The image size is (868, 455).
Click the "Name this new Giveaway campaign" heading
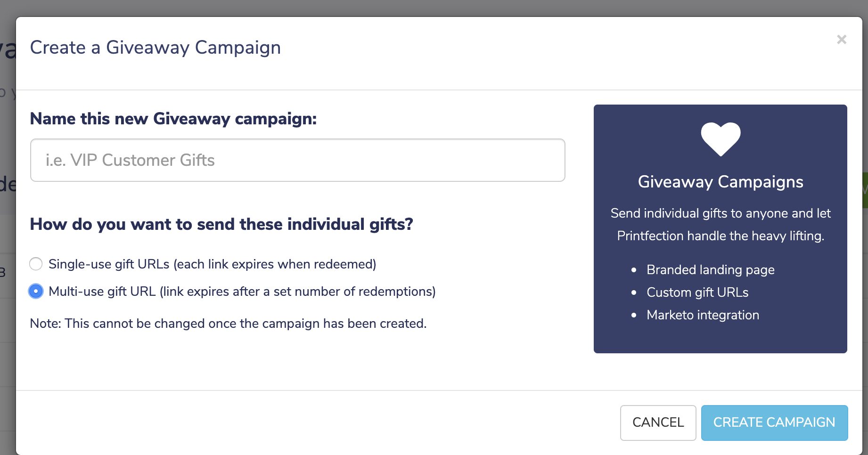click(173, 119)
